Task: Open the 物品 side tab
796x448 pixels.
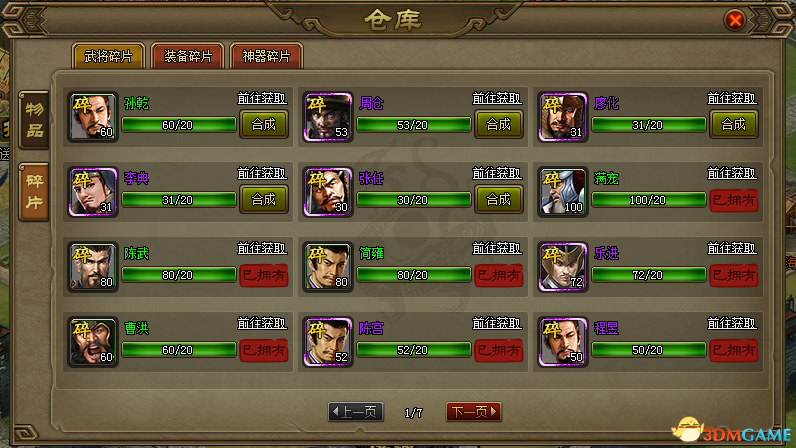Action: [34, 120]
